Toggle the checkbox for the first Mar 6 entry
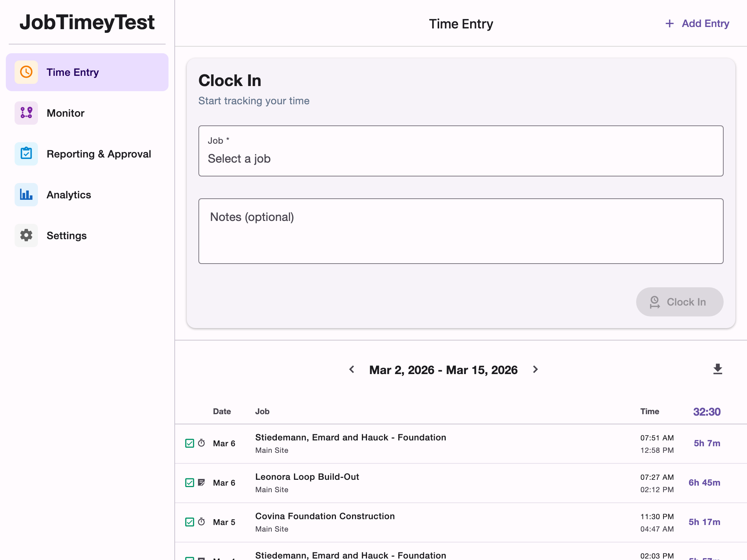The image size is (747, 560). pyautogui.click(x=189, y=443)
